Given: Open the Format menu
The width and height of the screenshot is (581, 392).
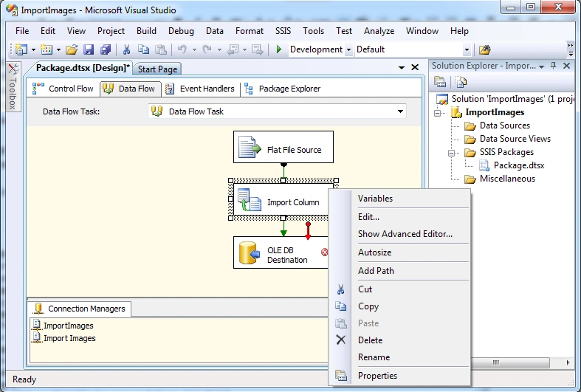Looking at the screenshot, I should click(x=250, y=31).
